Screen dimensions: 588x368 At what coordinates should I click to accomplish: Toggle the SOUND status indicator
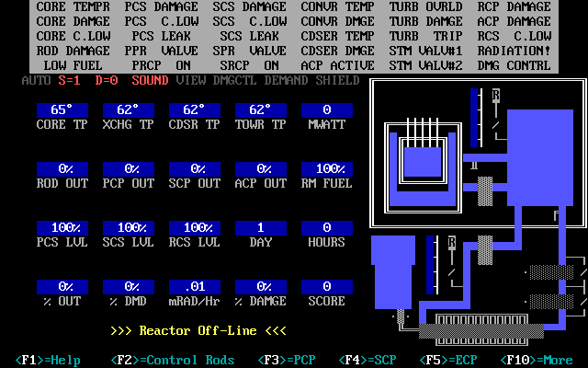(x=150, y=80)
